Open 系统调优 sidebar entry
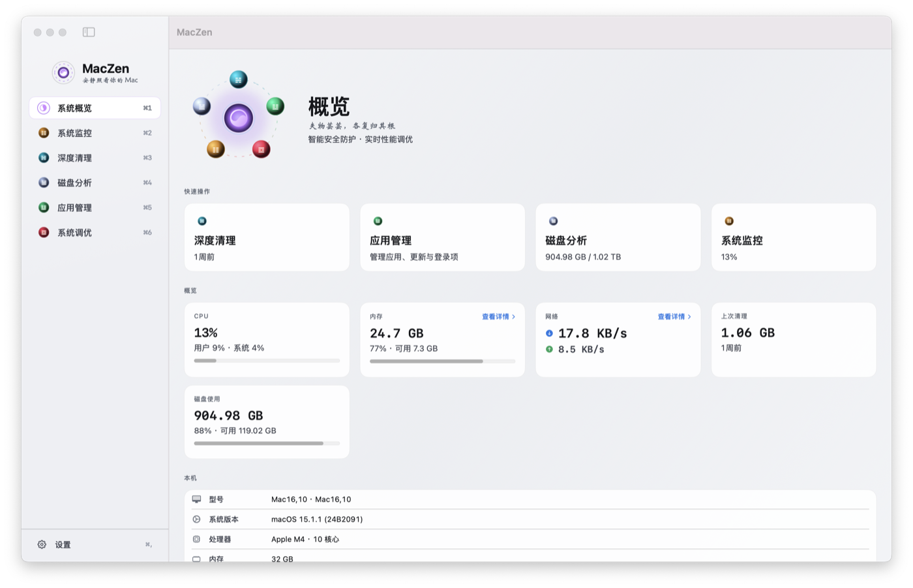This screenshot has width=913, height=588. tap(95, 233)
